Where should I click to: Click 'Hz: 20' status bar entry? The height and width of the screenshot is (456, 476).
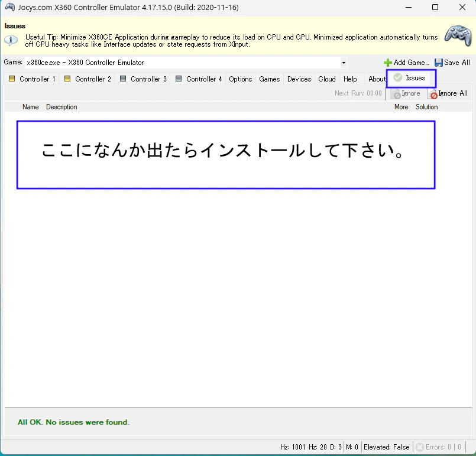point(318,447)
